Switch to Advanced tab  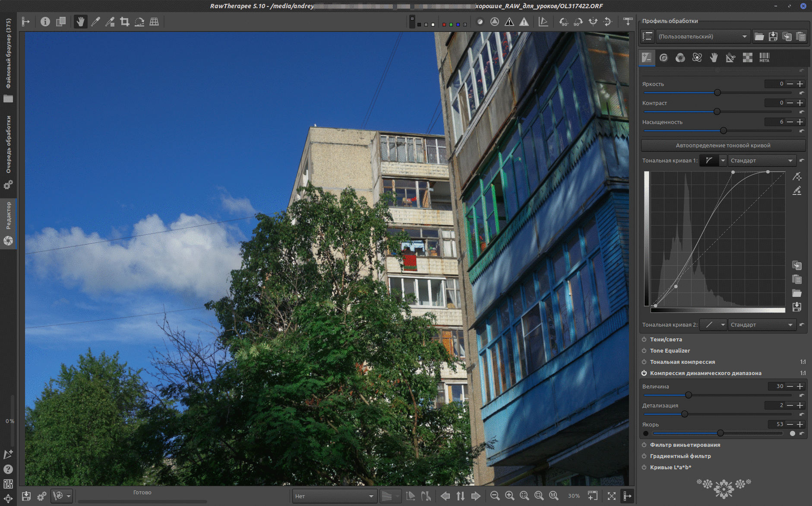[x=697, y=57]
